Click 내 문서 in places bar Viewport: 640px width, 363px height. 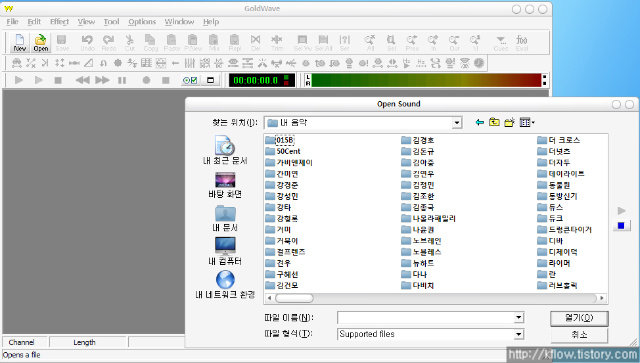(x=225, y=218)
